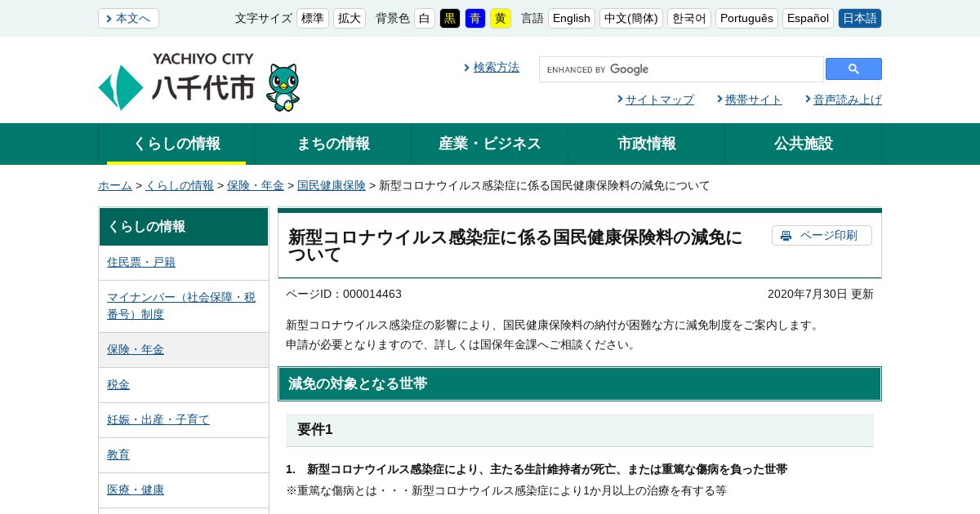Open マイナンバー制度 sidebar link

pos(181,305)
